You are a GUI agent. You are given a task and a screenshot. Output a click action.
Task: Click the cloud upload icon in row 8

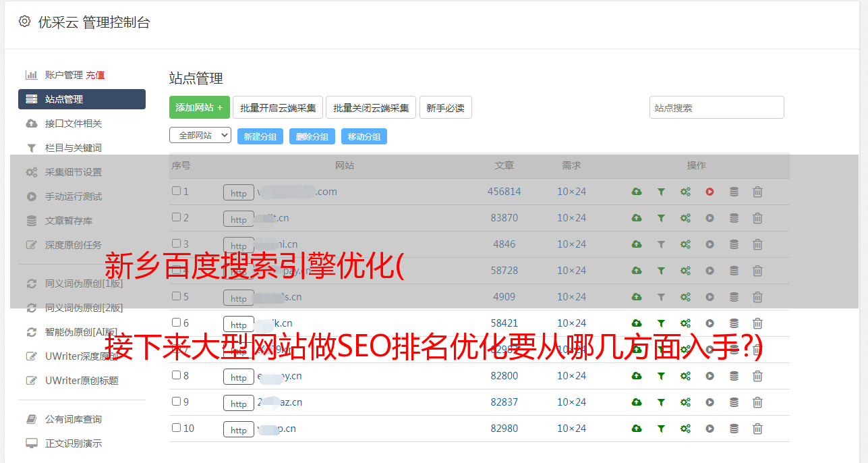[637, 376]
